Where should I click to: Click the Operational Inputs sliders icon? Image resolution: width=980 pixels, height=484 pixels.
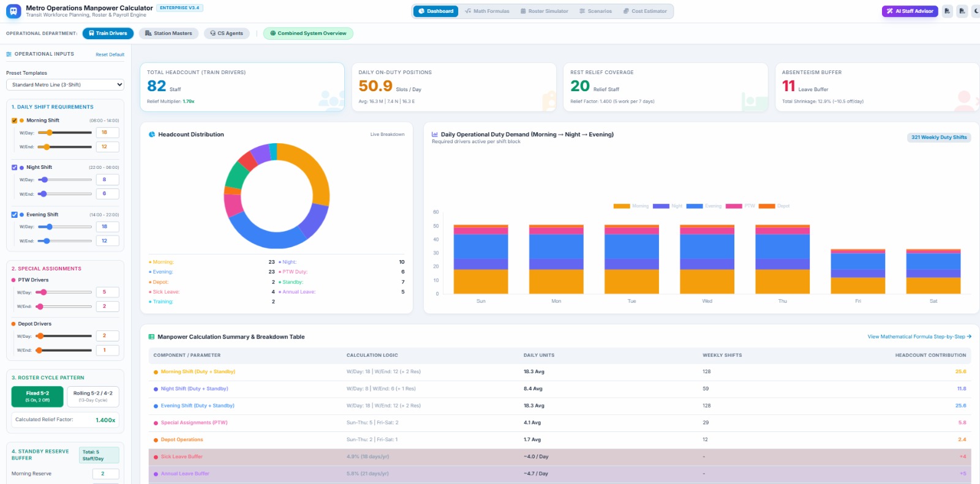9,54
